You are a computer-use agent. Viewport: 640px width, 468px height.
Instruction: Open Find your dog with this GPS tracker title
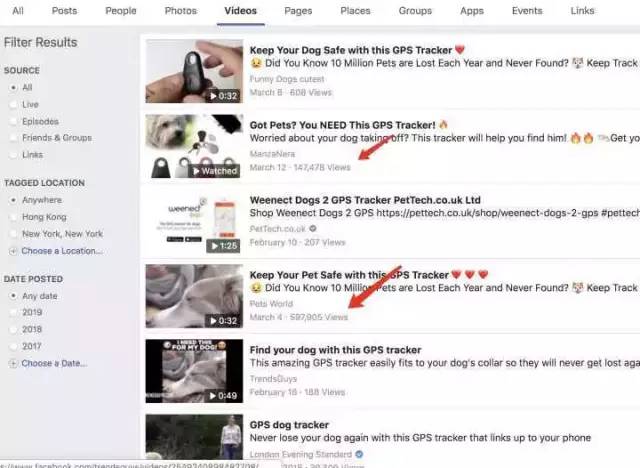[x=335, y=350]
